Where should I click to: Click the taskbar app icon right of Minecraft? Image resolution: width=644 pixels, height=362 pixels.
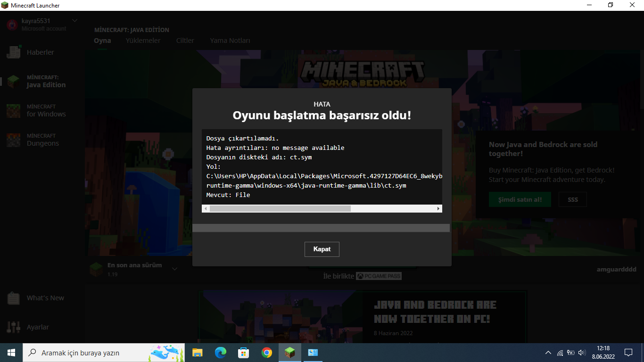313,353
